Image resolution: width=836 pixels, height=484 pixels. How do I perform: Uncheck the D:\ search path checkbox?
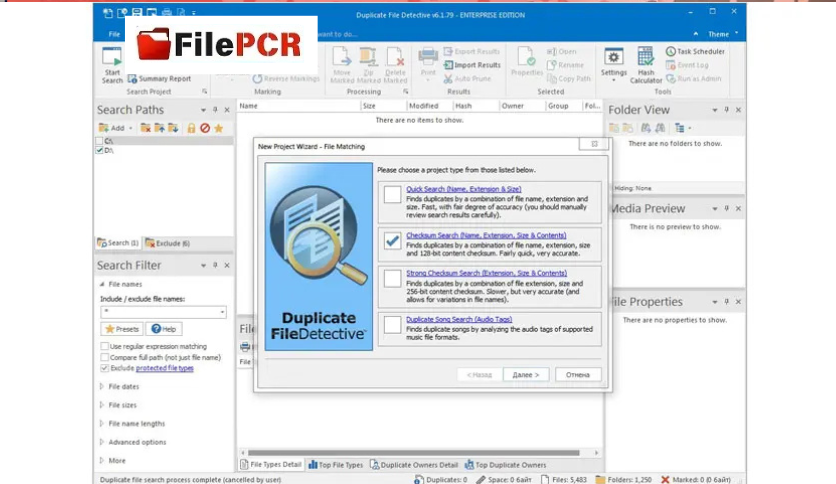coord(99,150)
